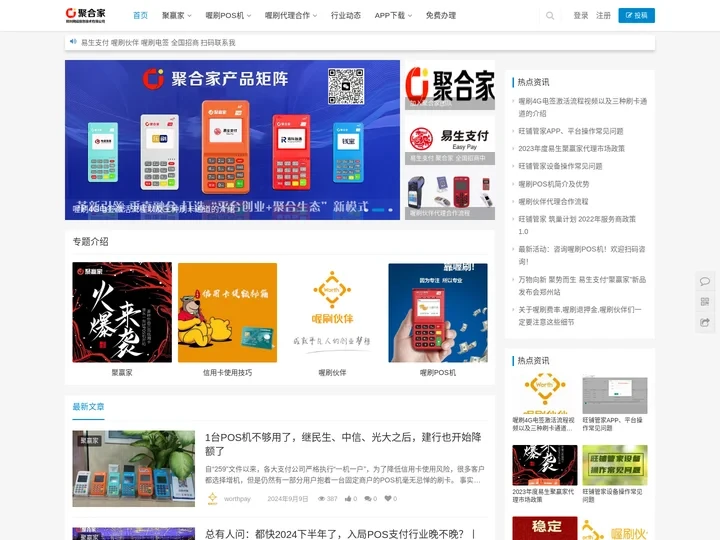This screenshot has width=720, height=540.
Task: Click the 聚赢家 tag on first article image
Action: 90,440
